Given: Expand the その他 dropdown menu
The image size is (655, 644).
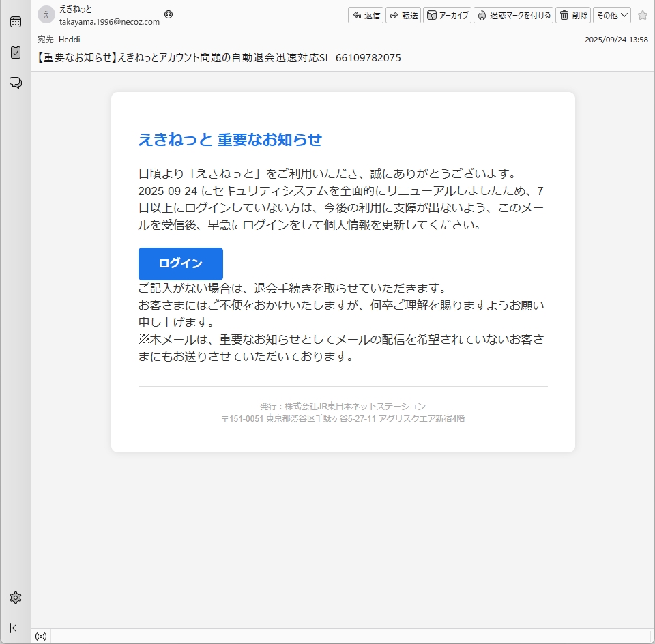Looking at the screenshot, I should [612, 15].
